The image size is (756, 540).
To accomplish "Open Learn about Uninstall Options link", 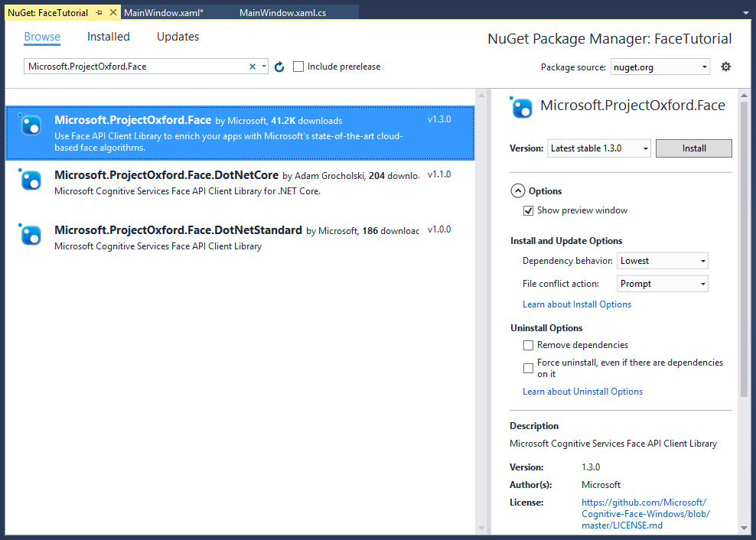I will (582, 392).
